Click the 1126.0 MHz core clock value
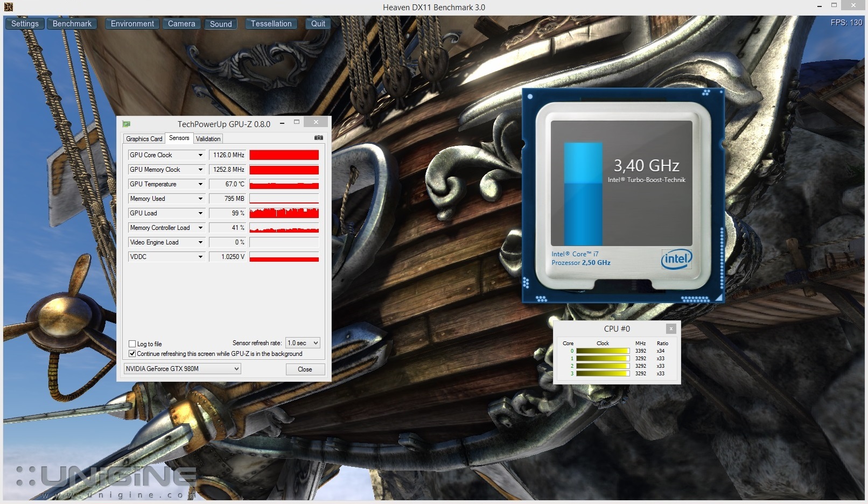The height and width of the screenshot is (504, 868). pos(227,155)
